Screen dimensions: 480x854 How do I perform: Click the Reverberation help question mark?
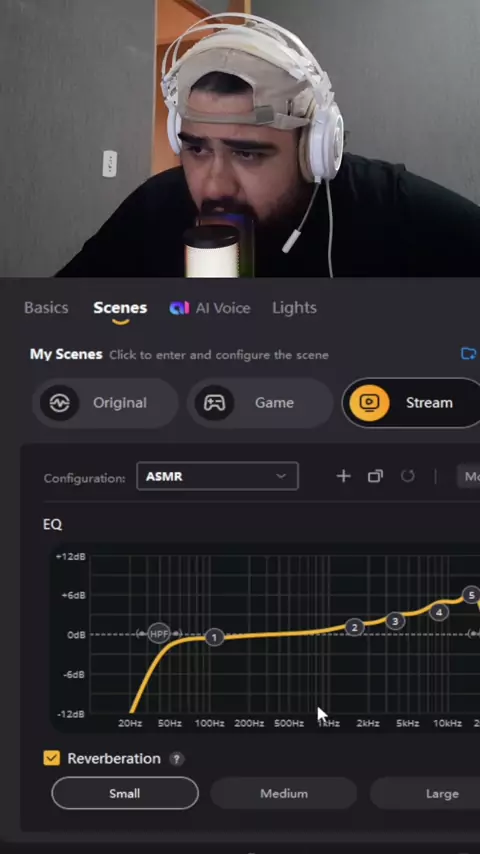click(176, 759)
